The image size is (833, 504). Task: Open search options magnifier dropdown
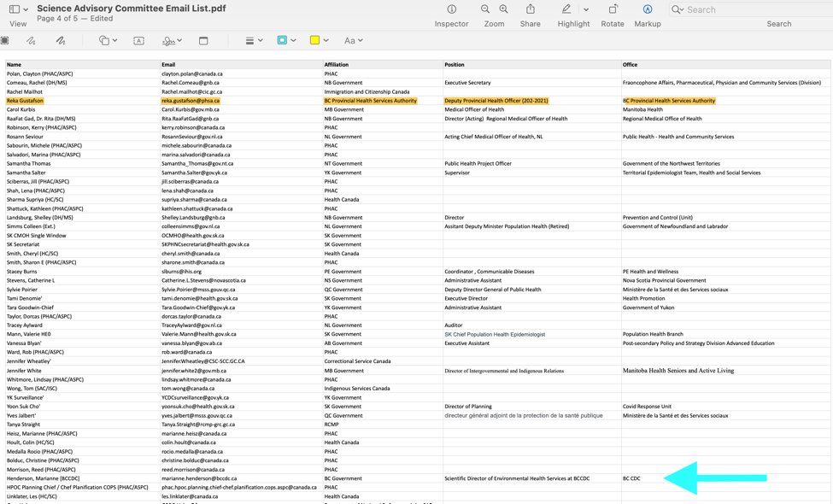[678, 9]
